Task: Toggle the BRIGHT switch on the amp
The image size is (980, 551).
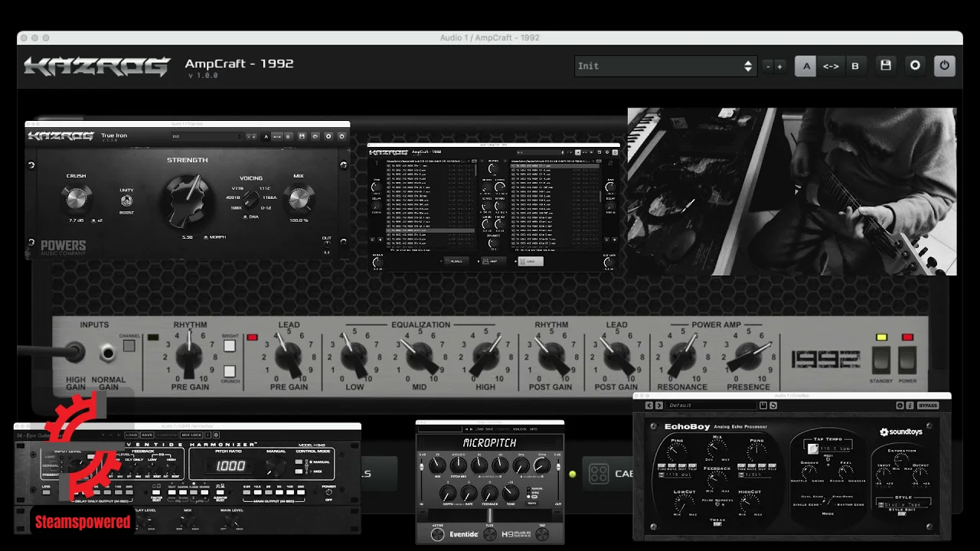Action: coord(229,346)
